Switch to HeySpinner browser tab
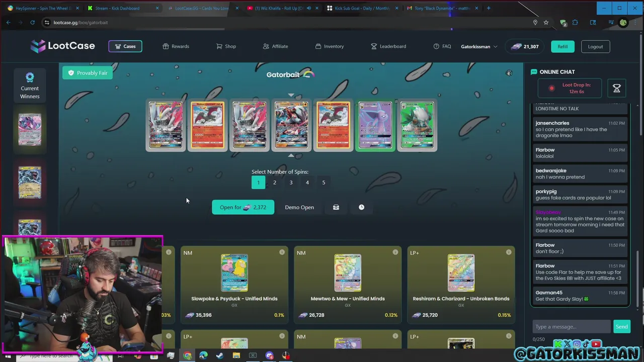The width and height of the screenshot is (644, 362). pyautogui.click(x=43, y=8)
